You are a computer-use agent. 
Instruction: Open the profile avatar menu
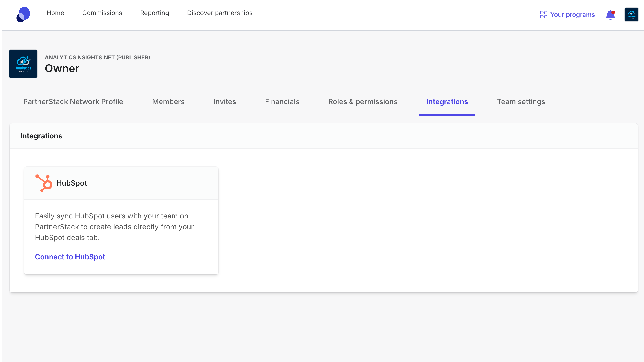click(631, 15)
